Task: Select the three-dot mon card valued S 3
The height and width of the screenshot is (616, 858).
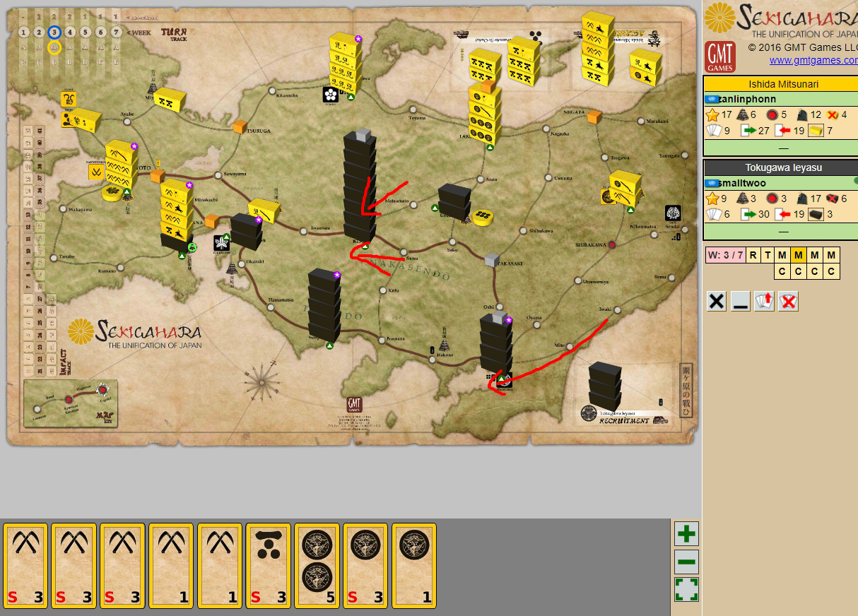Action: [268, 566]
